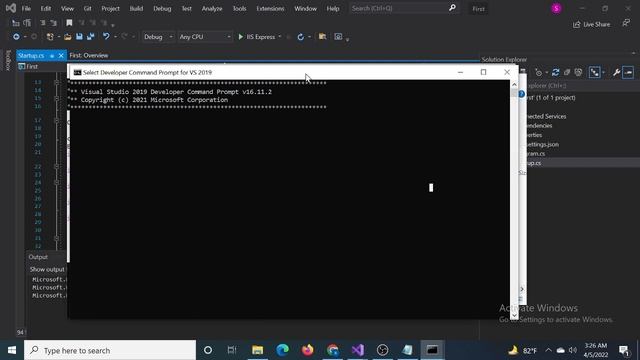
Task: Open the Build menu
Action: [x=136, y=9]
